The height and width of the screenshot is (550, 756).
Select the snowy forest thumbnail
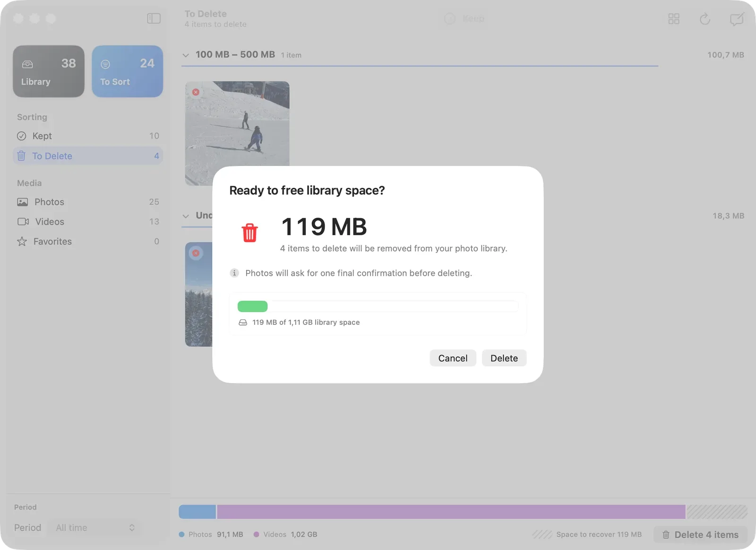click(198, 294)
